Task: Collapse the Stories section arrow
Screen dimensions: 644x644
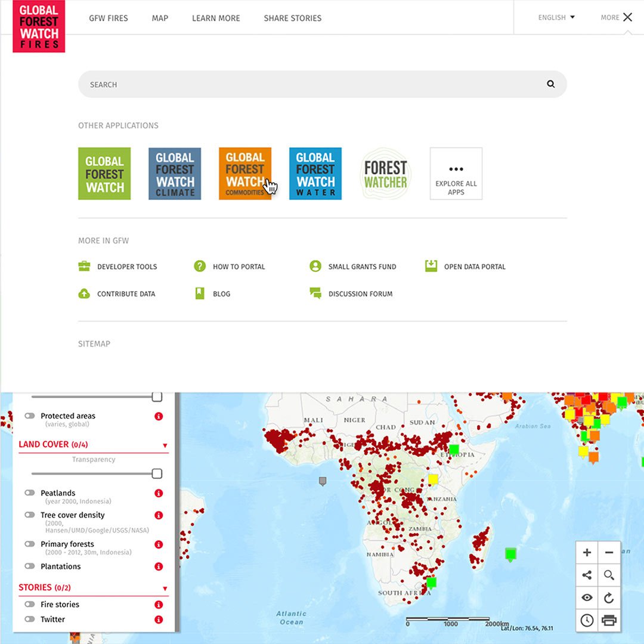Action: tap(165, 589)
